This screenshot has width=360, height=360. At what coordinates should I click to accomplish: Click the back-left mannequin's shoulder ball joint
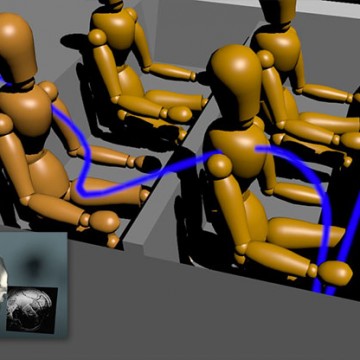[97, 37]
